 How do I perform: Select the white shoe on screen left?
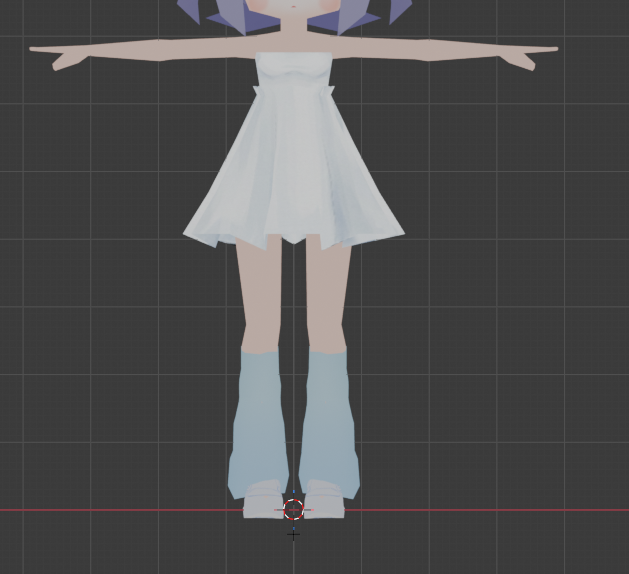click(264, 500)
